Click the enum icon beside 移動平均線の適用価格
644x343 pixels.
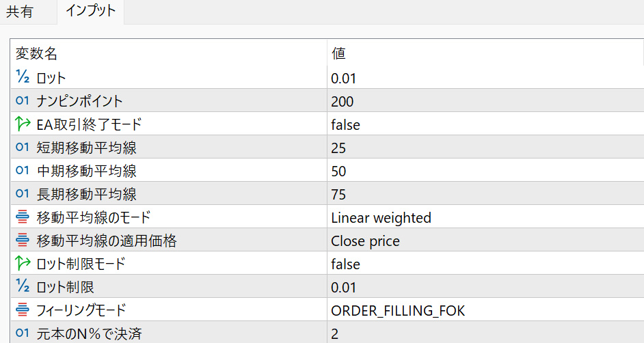tap(22, 241)
